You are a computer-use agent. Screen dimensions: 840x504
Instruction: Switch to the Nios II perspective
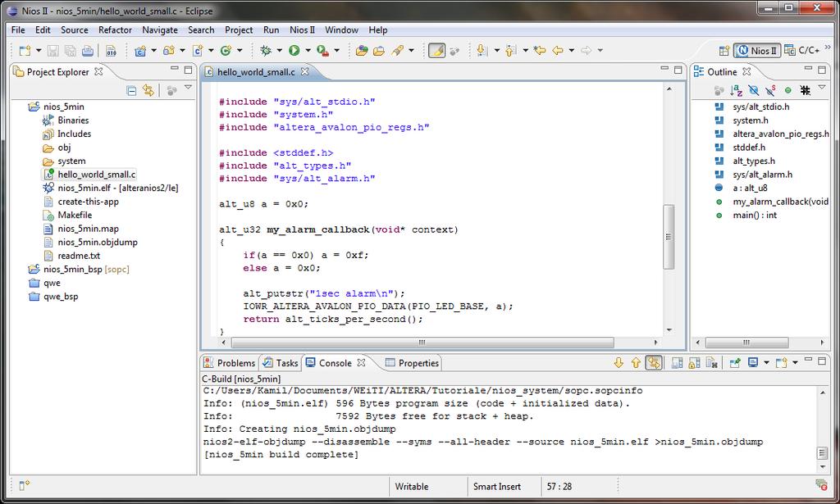pos(757,50)
